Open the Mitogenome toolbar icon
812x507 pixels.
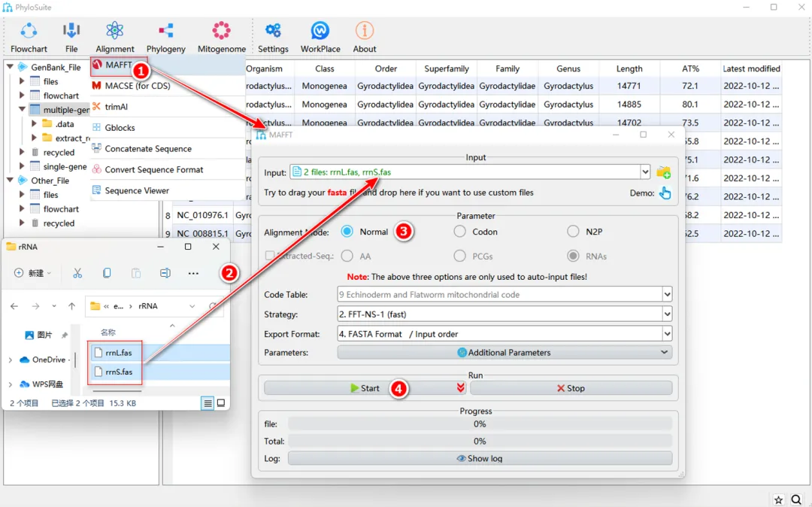point(222,38)
